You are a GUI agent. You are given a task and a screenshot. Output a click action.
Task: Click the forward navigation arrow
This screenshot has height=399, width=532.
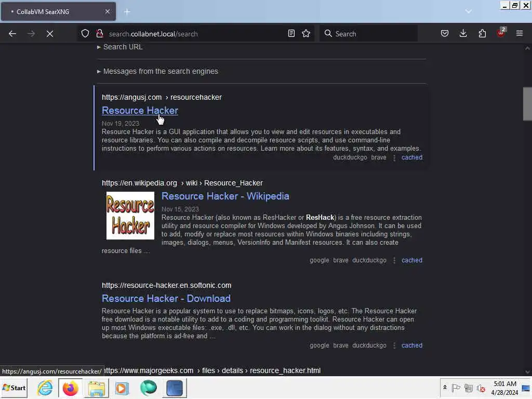(x=31, y=34)
